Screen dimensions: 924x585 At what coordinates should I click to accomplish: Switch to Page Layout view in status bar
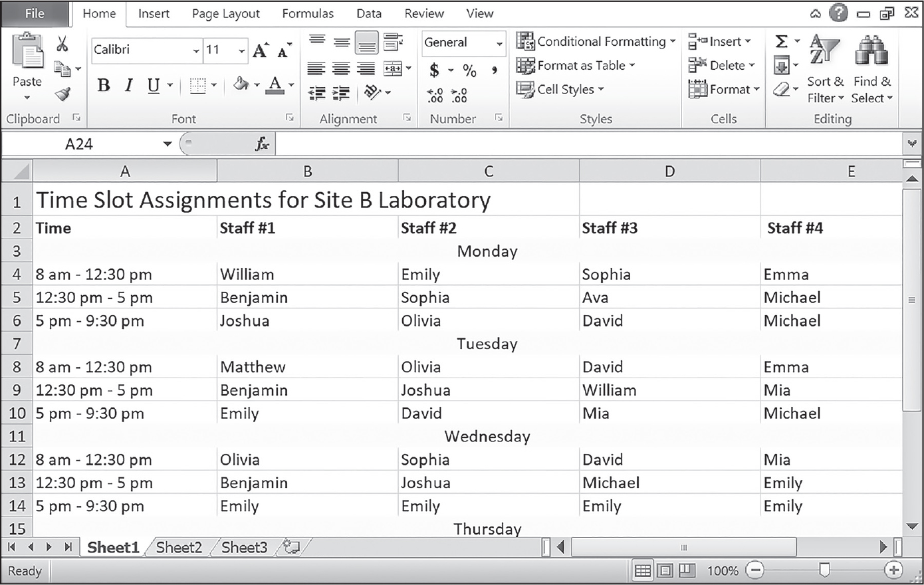pyautogui.click(x=665, y=570)
